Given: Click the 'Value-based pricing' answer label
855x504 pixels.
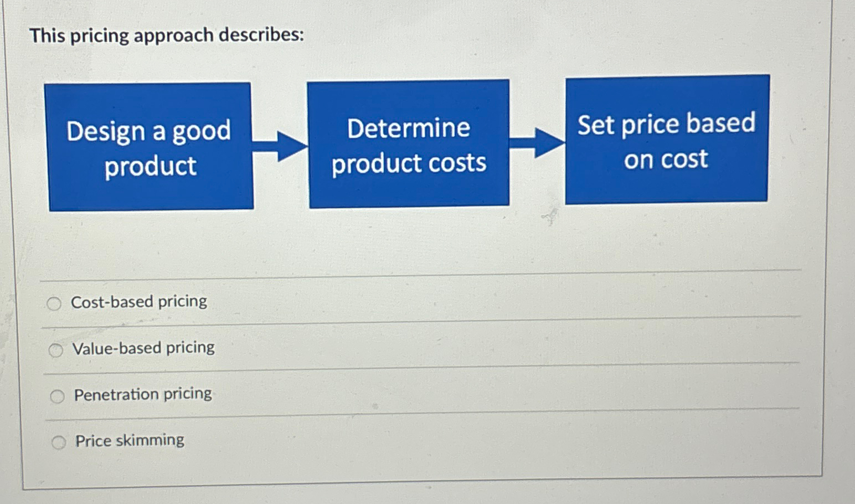Looking at the screenshot, I should 143,348.
